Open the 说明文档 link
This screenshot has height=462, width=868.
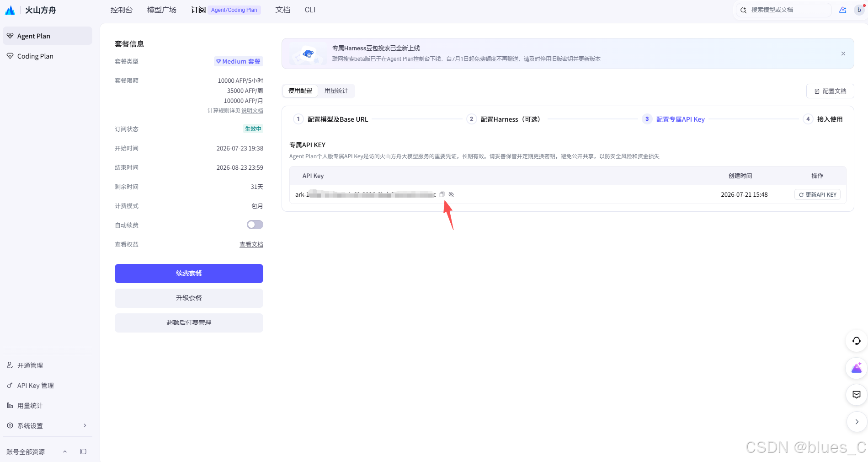(x=252, y=110)
